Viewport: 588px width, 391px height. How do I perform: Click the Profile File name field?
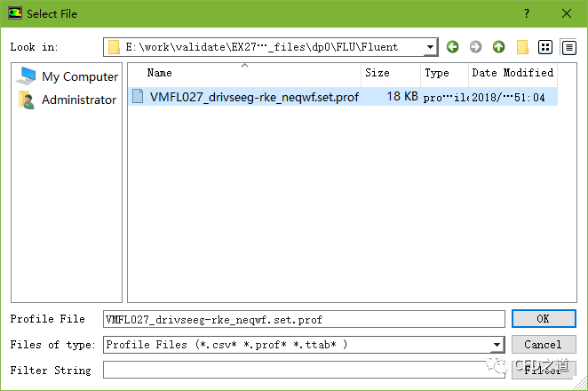tap(302, 319)
